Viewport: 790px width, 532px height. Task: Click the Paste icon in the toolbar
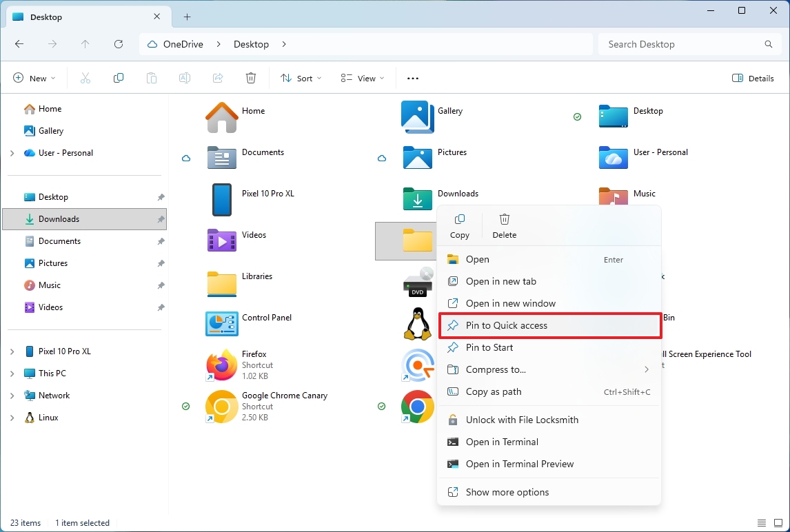152,78
